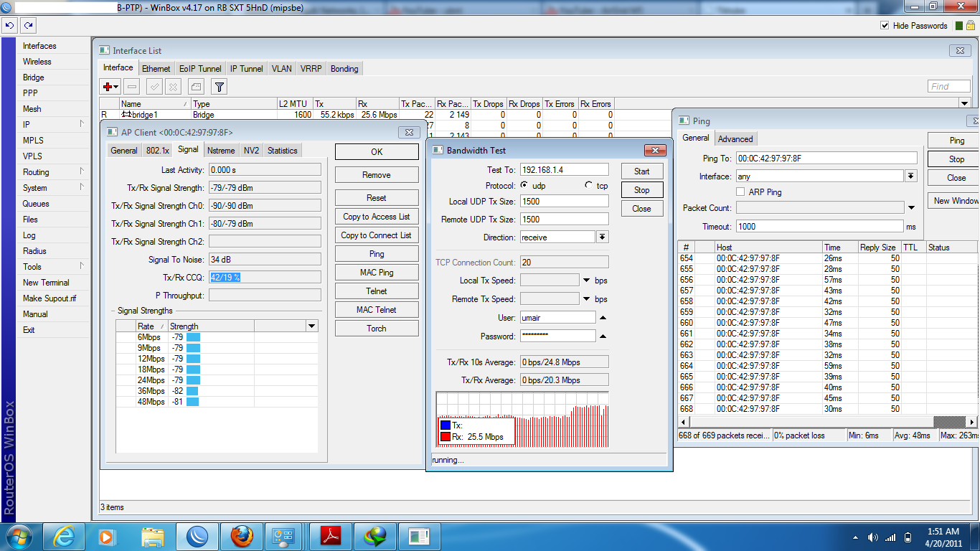Open the Signal Strengths column dropdown

pyautogui.click(x=311, y=326)
